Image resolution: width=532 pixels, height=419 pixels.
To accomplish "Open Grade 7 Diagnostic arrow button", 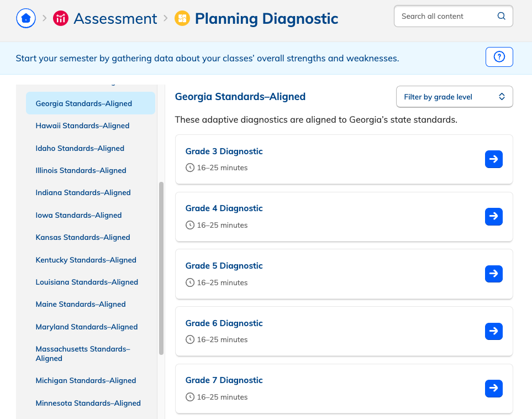I will click(494, 389).
